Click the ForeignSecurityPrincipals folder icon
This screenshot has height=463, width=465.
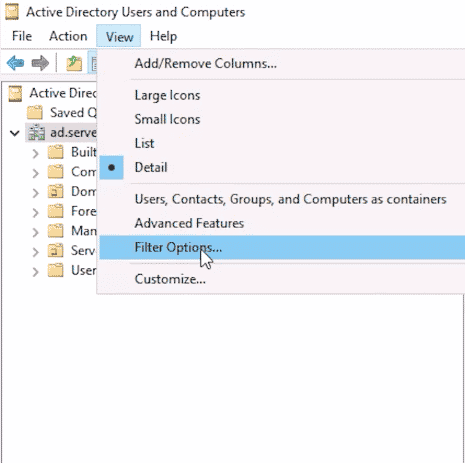[x=55, y=211]
